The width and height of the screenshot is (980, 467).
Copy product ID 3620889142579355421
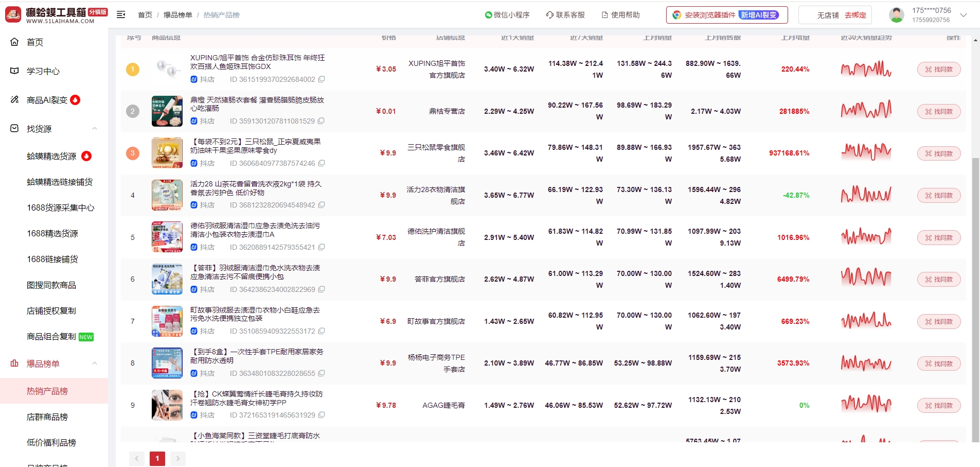(x=321, y=247)
